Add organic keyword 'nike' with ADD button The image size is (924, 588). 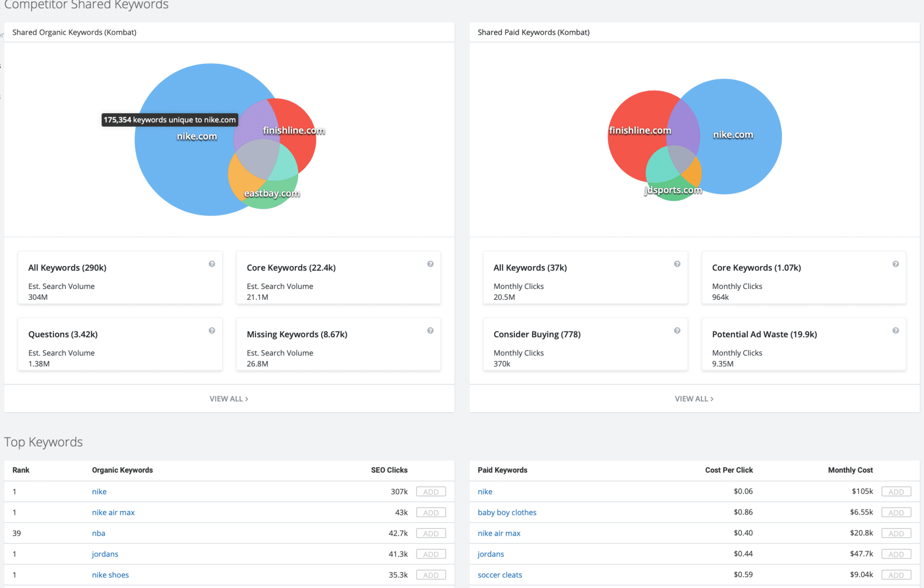[431, 492]
